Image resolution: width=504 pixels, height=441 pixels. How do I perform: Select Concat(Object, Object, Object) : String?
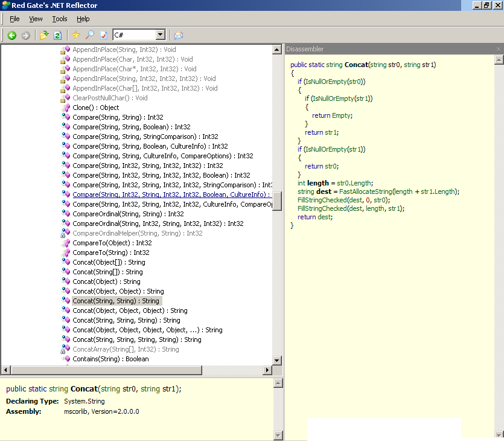tap(130, 311)
